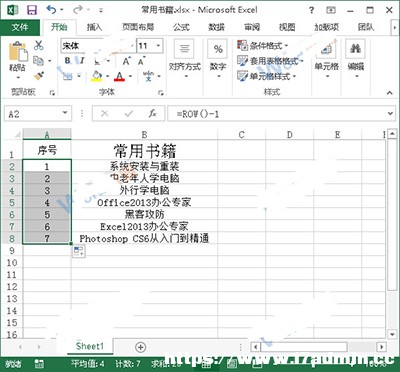The height and width of the screenshot is (372, 400).
Task: Apply the red font color A
Action: click(x=119, y=76)
